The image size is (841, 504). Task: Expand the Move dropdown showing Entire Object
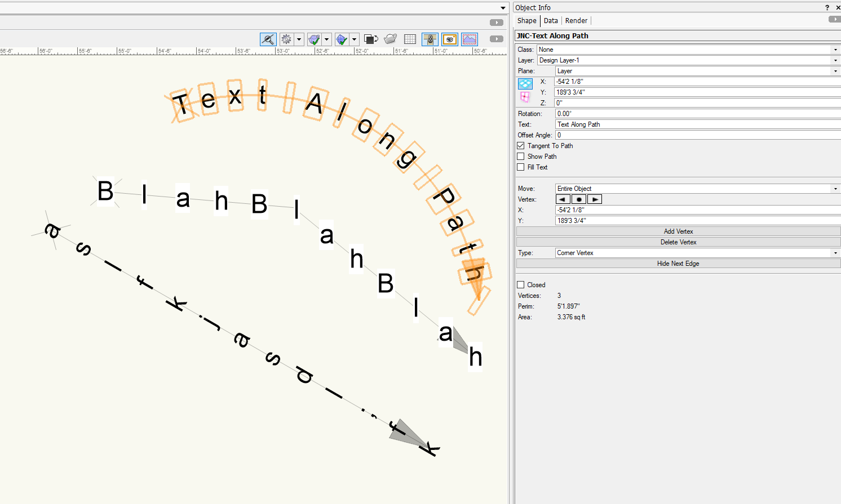click(697, 189)
